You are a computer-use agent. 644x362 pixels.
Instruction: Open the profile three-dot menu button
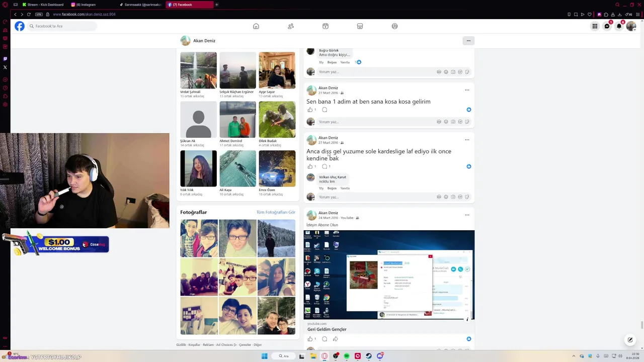click(x=468, y=41)
